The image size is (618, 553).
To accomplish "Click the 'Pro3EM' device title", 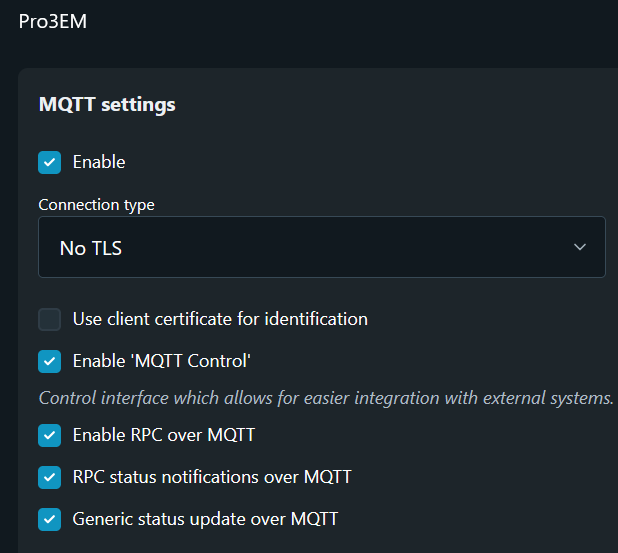I will 53,21.
